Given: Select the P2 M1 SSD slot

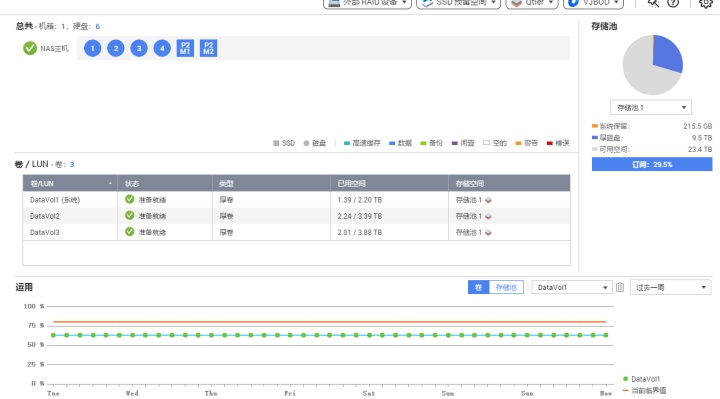Looking at the screenshot, I should (x=185, y=48).
